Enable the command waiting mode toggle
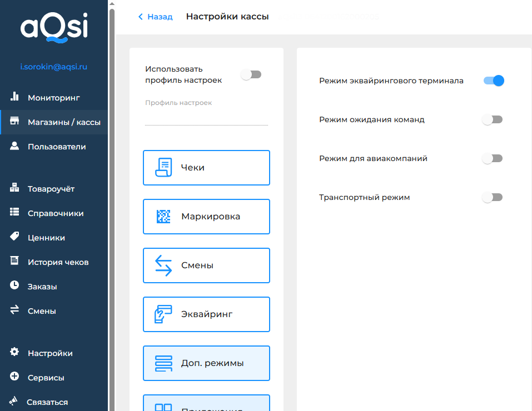The height and width of the screenshot is (411, 532). [x=492, y=119]
